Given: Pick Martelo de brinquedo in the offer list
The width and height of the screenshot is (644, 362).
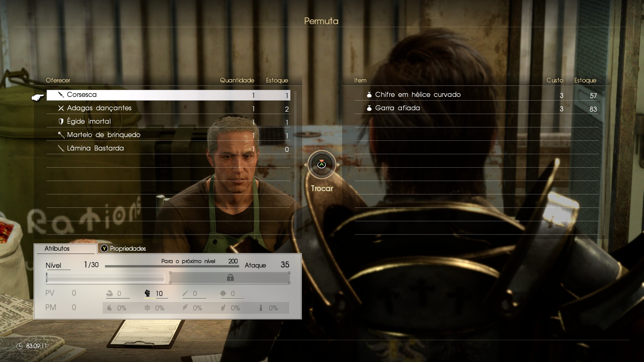Looking at the screenshot, I should click(x=168, y=135).
